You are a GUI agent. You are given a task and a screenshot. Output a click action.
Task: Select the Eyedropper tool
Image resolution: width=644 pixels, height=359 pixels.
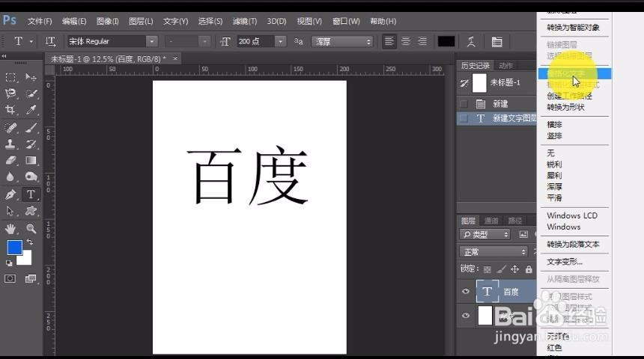coord(31,109)
